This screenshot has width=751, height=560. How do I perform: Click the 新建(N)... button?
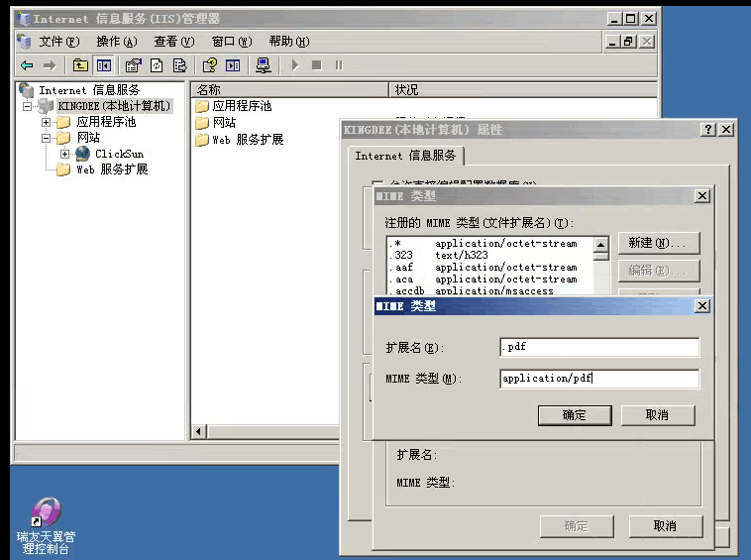point(659,244)
